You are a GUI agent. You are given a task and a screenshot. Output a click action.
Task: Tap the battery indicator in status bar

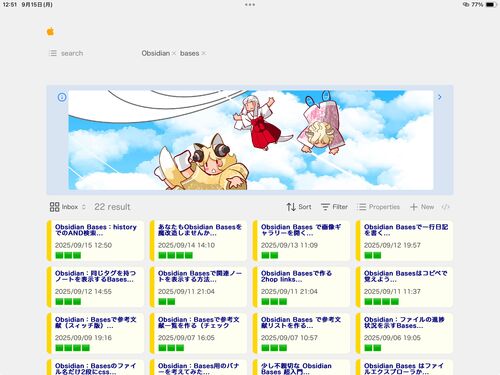pyautogui.click(x=491, y=5)
